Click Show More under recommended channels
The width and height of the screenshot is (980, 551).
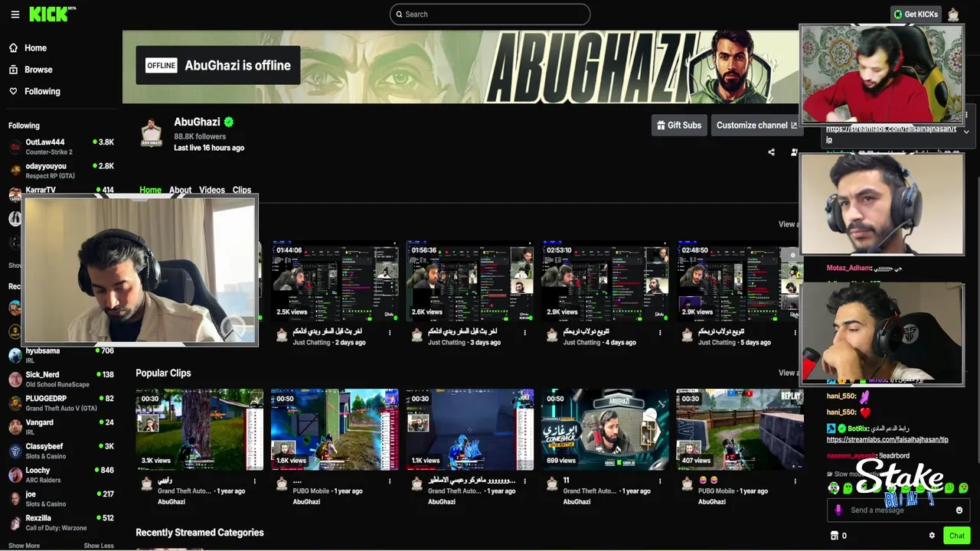click(x=24, y=546)
